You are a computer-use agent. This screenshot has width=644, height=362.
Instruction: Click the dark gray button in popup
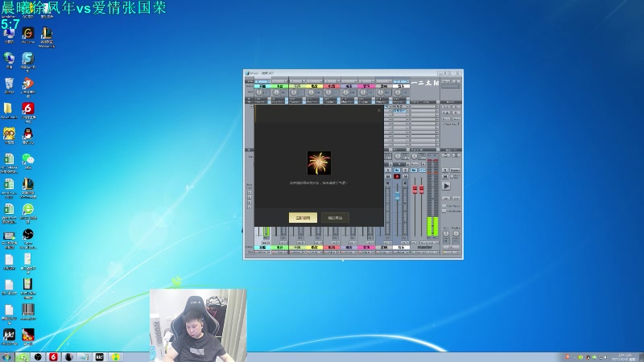tap(335, 217)
